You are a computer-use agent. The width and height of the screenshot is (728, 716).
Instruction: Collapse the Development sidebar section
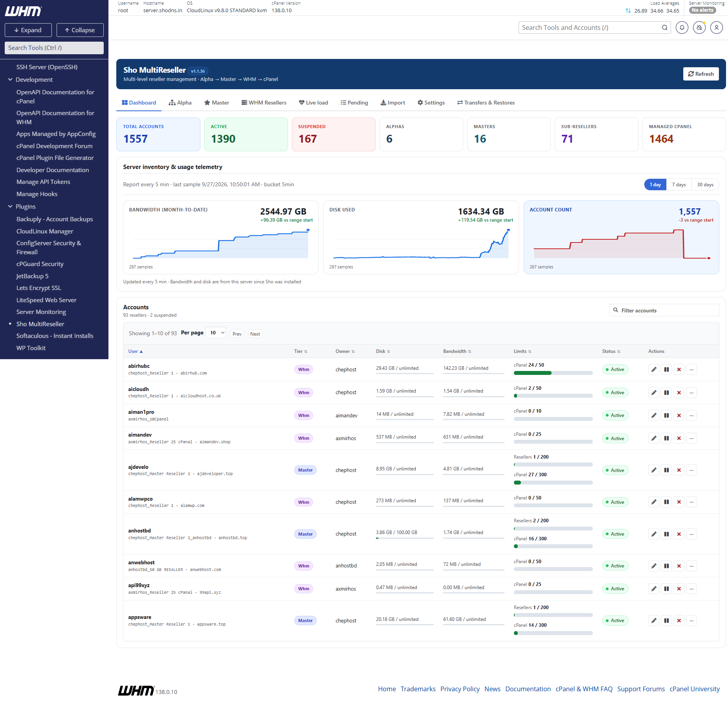click(10, 79)
